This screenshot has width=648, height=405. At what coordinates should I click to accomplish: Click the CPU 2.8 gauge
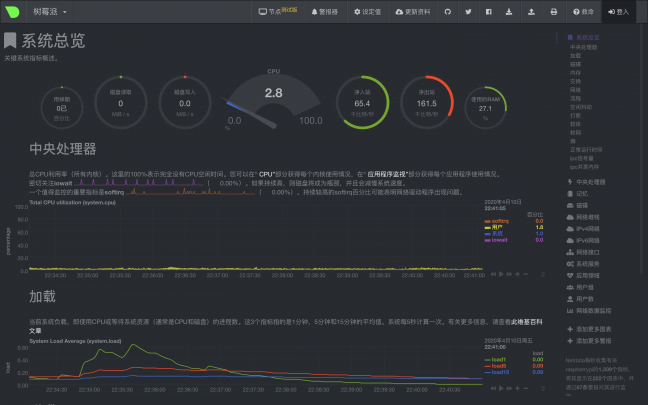click(273, 99)
